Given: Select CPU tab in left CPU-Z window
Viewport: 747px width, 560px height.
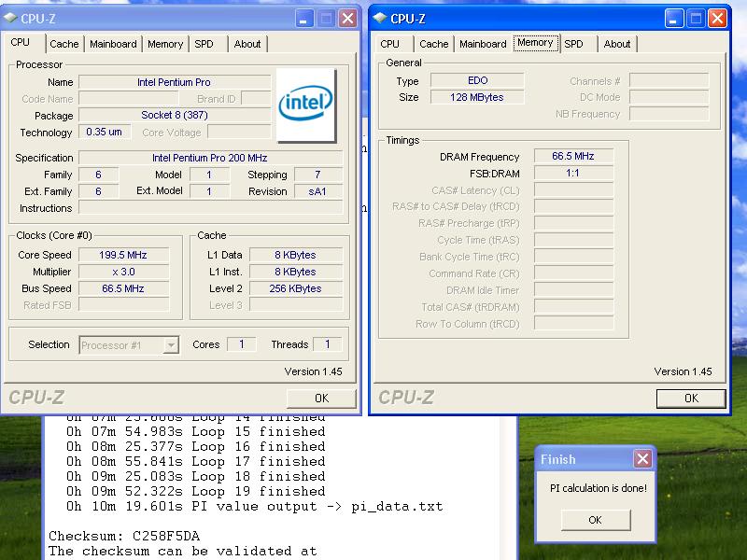Looking at the screenshot, I should pyautogui.click(x=21, y=42).
